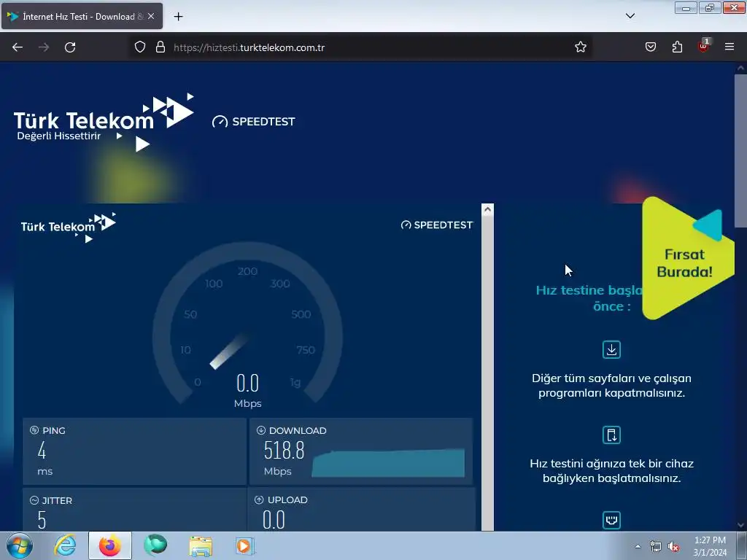Click the page scroll up arrow

740,68
